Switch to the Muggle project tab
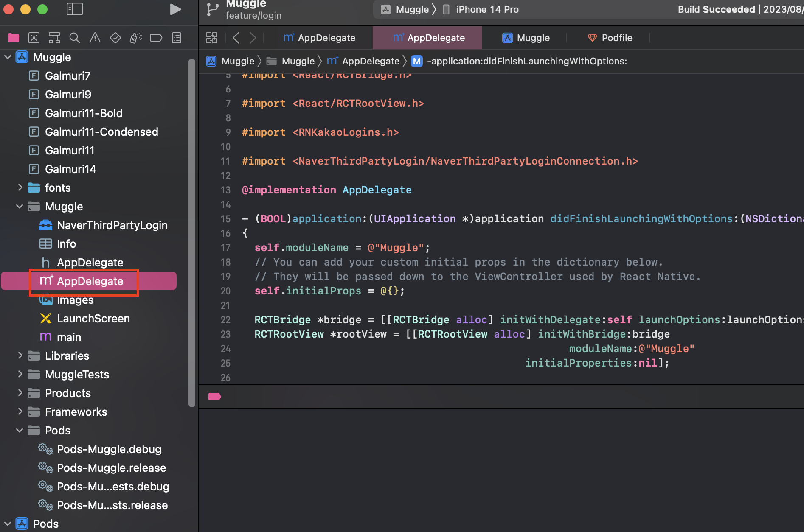The height and width of the screenshot is (532, 804). [x=526, y=38]
